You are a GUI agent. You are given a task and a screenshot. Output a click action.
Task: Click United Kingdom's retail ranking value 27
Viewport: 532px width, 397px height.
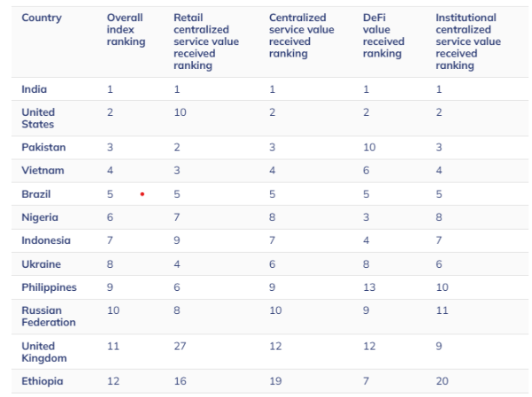pyautogui.click(x=180, y=346)
